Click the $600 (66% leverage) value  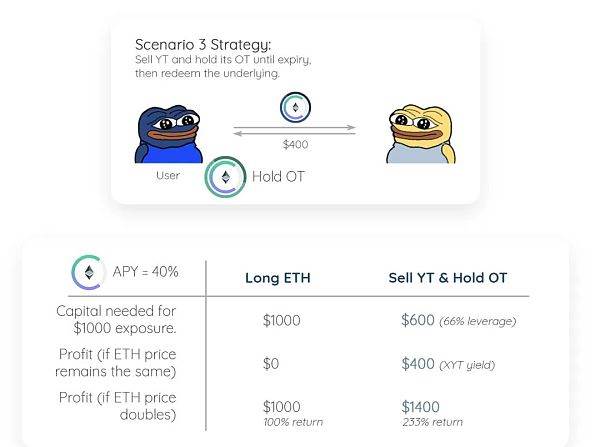[x=458, y=320]
